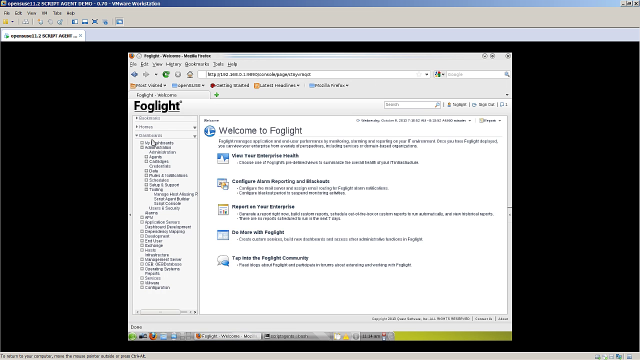Click the Foglight logo in the header
The width and height of the screenshot is (640, 360).
tap(158, 106)
